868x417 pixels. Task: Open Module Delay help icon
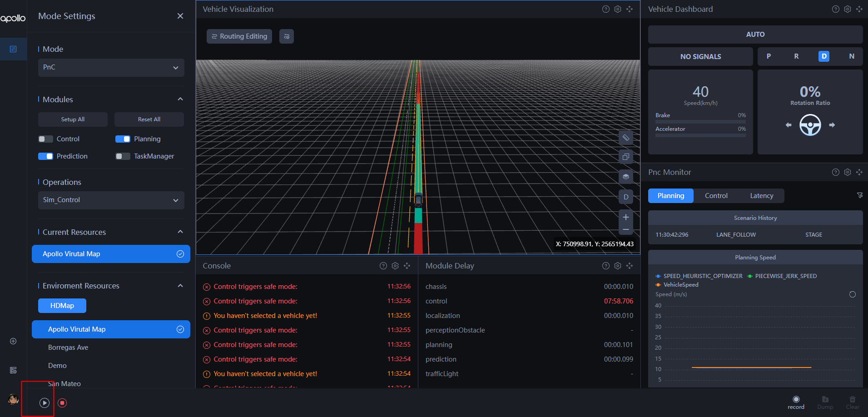[x=606, y=266]
